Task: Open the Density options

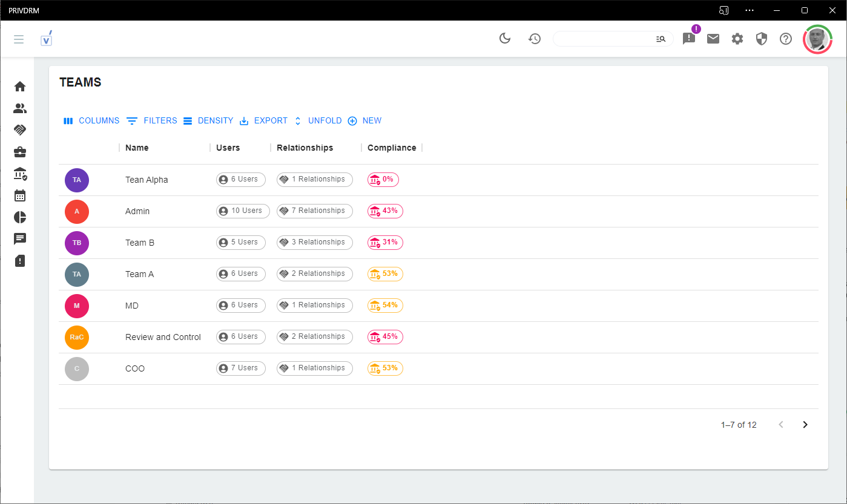Action: (x=208, y=121)
